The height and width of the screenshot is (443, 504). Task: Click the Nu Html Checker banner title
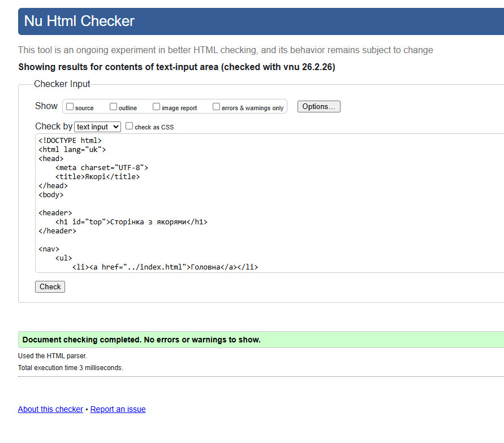click(79, 21)
